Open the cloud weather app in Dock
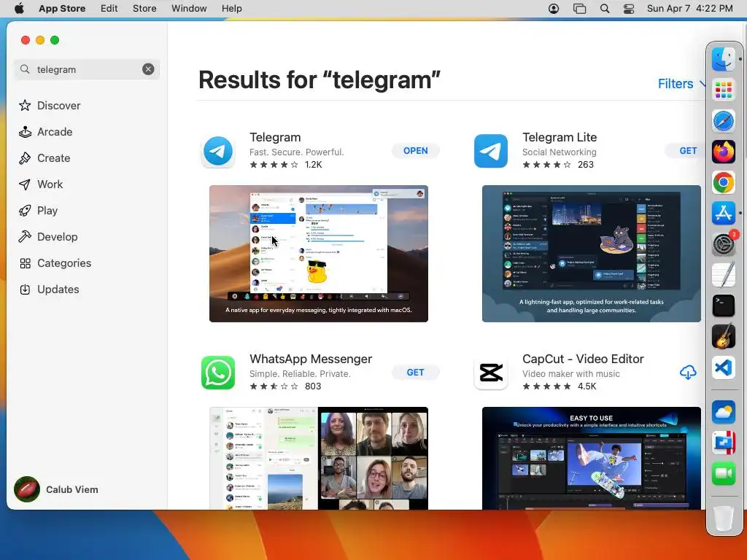This screenshot has width=747, height=560. pyautogui.click(x=723, y=412)
